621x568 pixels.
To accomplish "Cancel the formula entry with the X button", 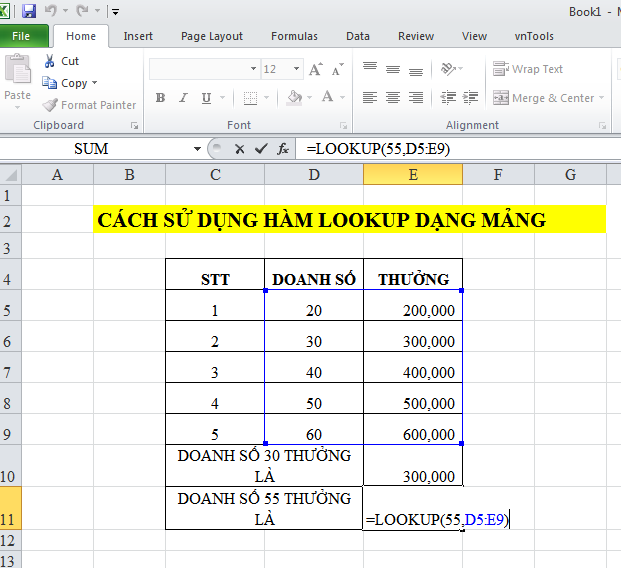I will 239,149.
